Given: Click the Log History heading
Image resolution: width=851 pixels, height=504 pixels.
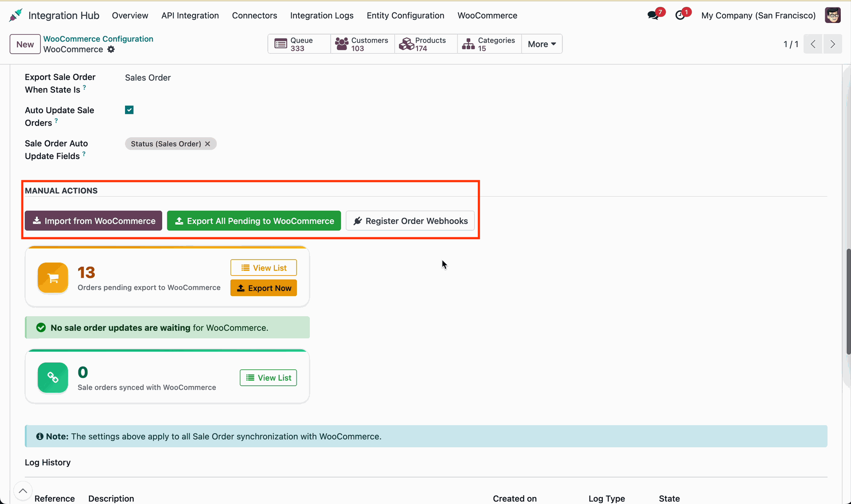Looking at the screenshot, I should (x=47, y=462).
